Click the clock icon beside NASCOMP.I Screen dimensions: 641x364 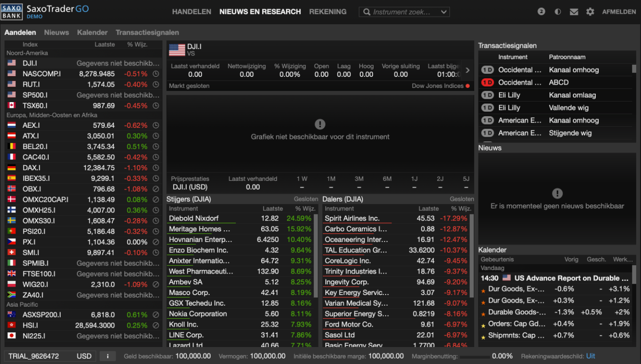click(156, 74)
